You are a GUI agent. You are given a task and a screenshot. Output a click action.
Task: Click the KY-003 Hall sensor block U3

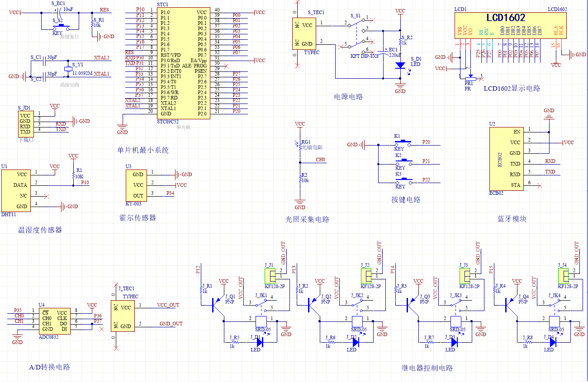138,185
